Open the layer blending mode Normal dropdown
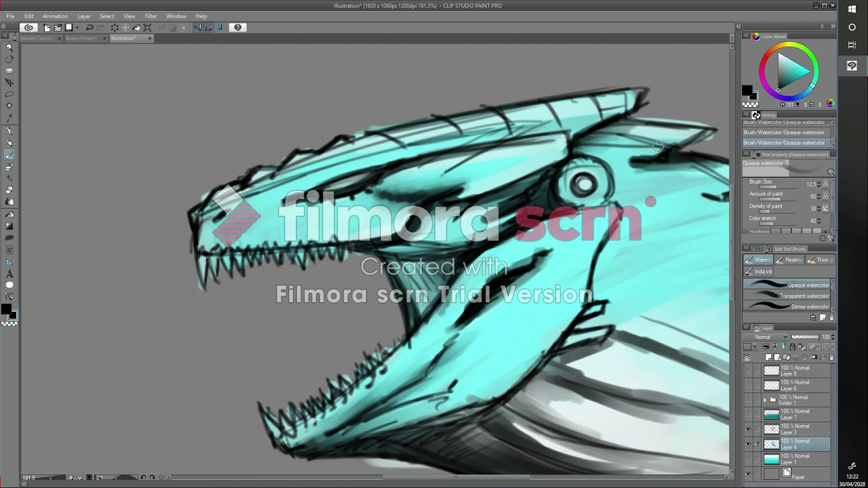This screenshot has height=488, width=868. tap(765, 337)
